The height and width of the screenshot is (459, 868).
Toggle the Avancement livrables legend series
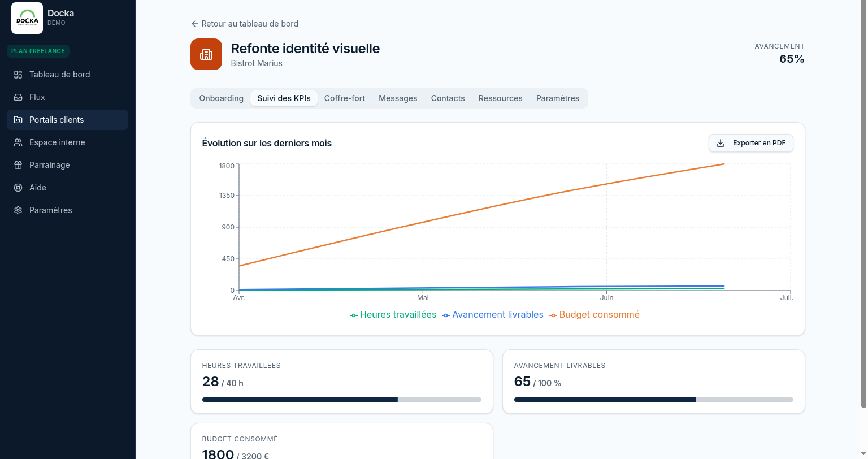pos(493,315)
